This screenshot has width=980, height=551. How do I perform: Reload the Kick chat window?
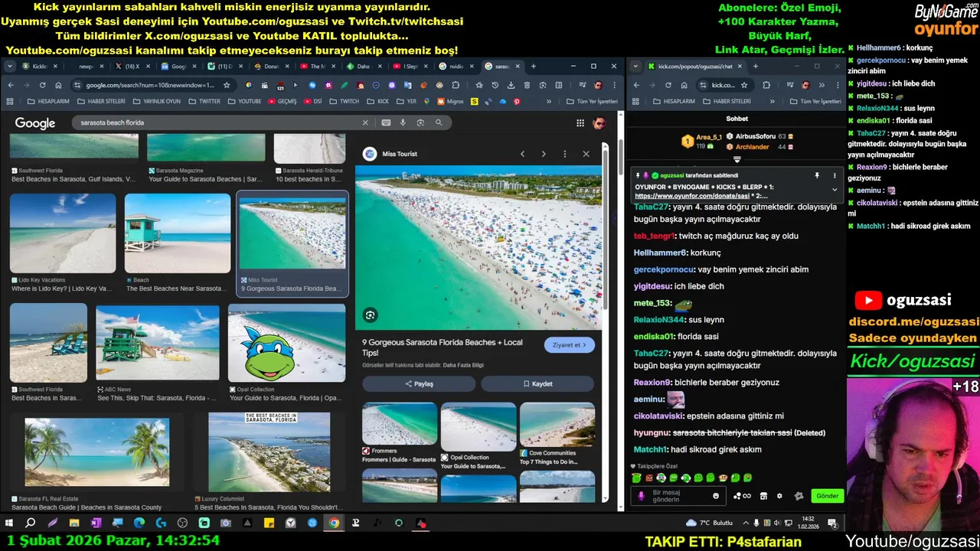point(668,85)
